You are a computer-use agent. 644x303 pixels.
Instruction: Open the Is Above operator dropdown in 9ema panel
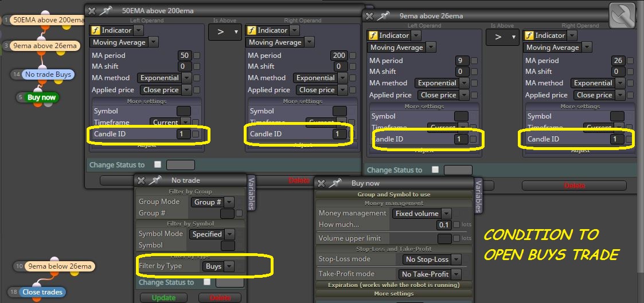tap(502, 37)
